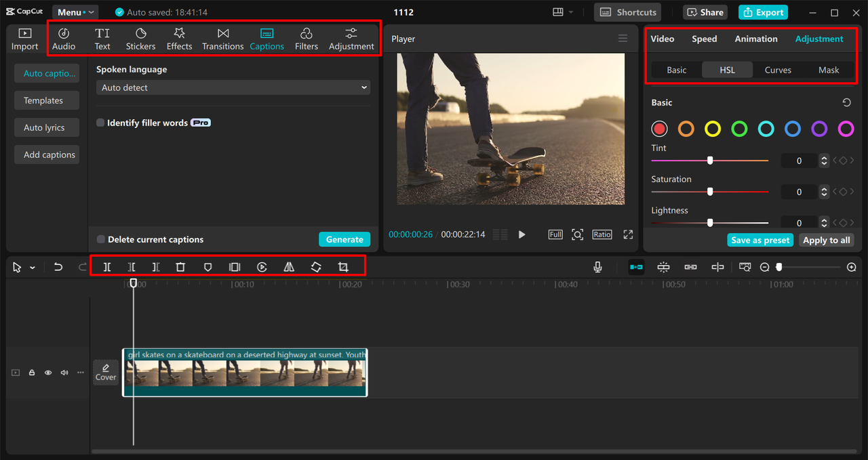This screenshot has width=868, height=460.
Task: Open the Text panel
Action: pos(102,39)
